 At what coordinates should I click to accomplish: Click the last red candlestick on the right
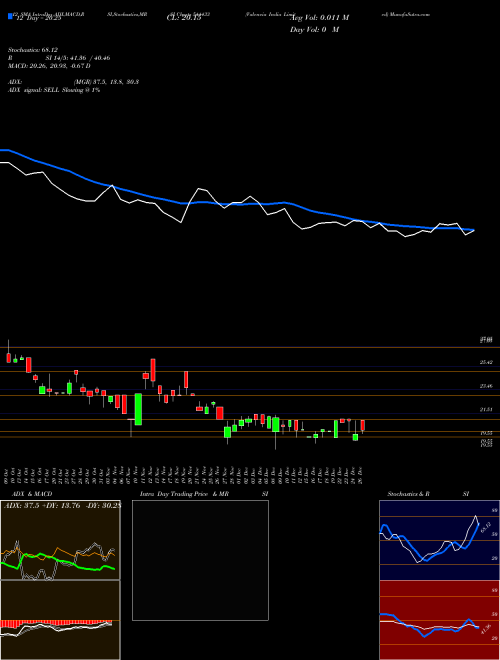pyautogui.click(x=363, y=426)
